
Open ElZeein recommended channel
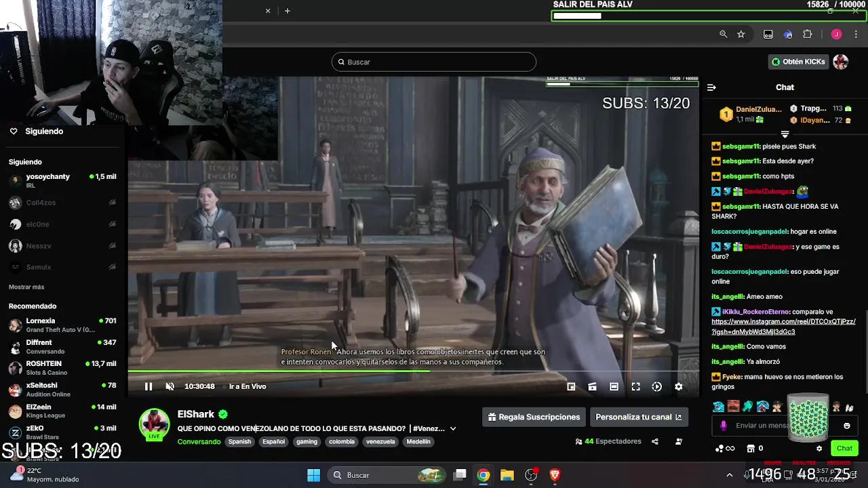(x=62, y=411)
